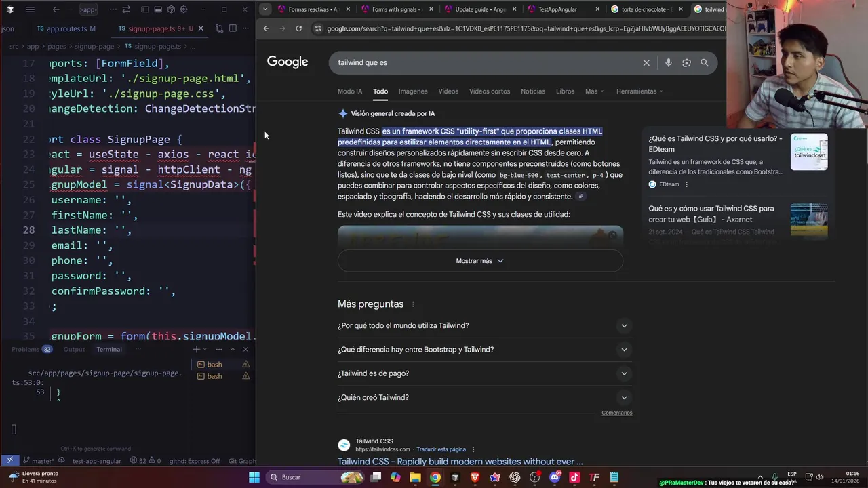Search by image with the lens icon

686,62
